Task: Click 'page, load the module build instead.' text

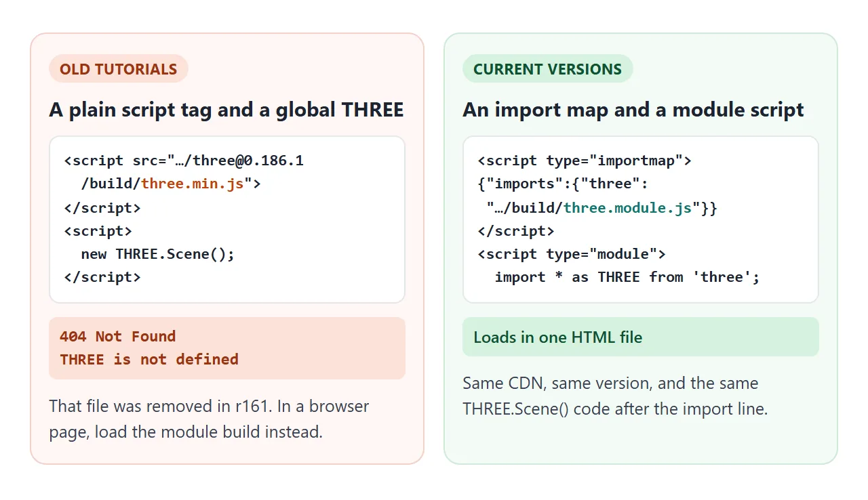Action: coord(186,432)
